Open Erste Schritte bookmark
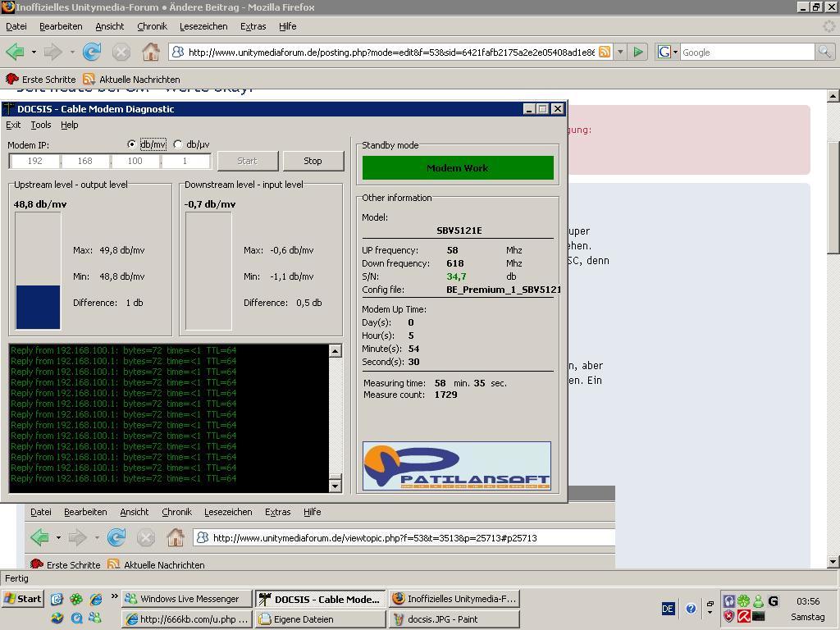The width and height of the screenshot is (840, 630). (41, 80)
